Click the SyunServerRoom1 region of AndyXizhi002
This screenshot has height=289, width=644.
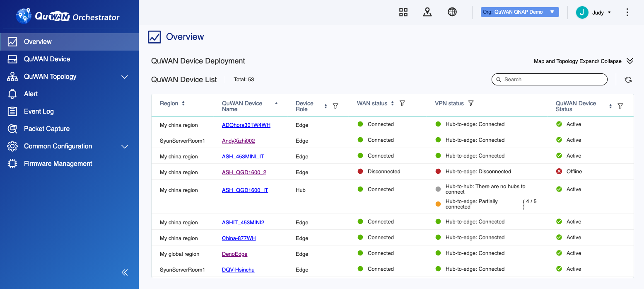pos(182,141)
